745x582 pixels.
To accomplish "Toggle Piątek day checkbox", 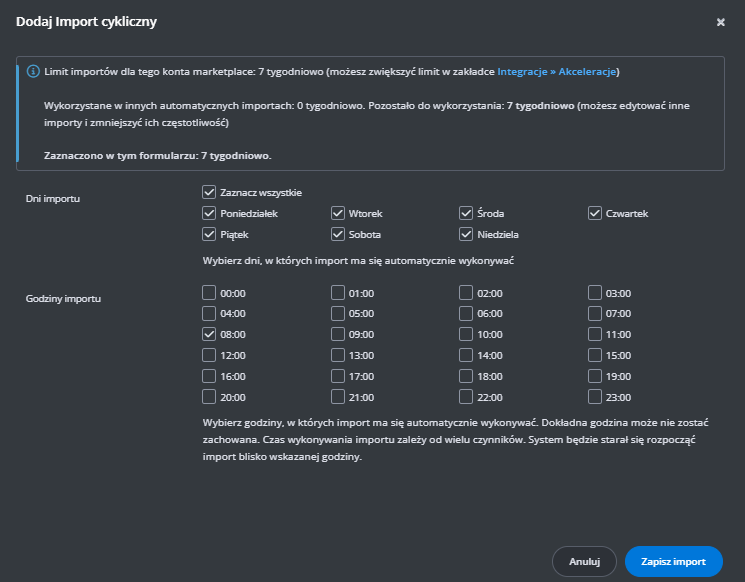I will coord(209,234).
